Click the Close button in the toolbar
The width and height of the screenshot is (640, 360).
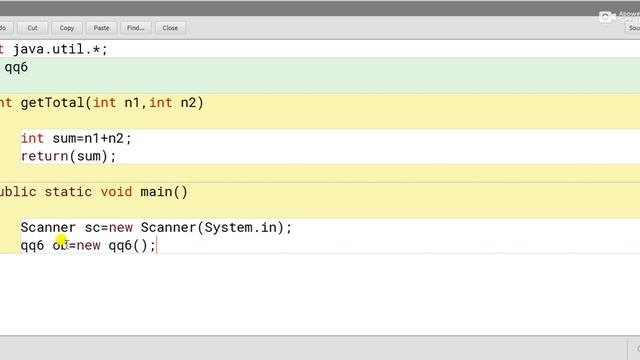click(x=170, y=28)
